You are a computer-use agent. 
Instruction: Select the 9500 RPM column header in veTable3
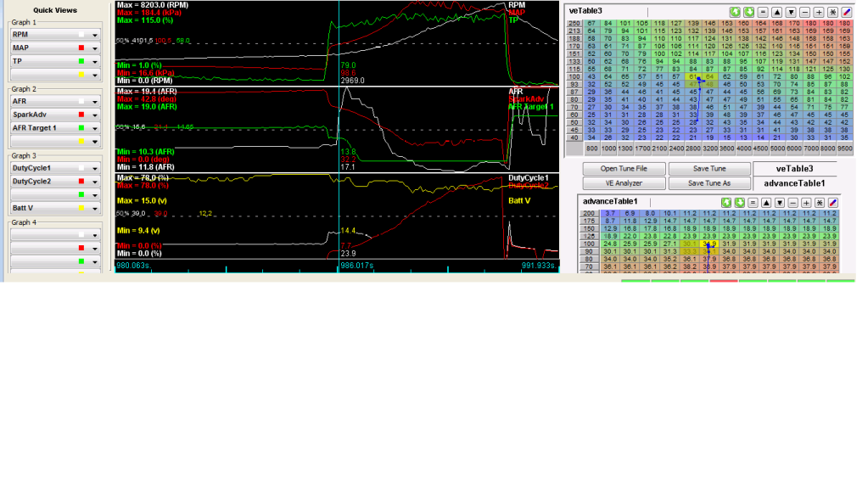pos(845,149)
